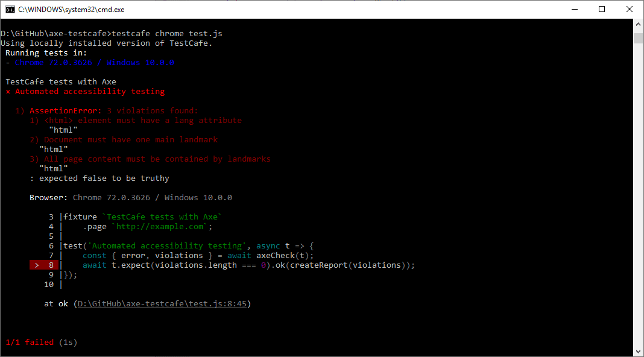Click 'Document must have one main landmark'
The width and height of the screenshot is (644, 357).
coord(131,140)
